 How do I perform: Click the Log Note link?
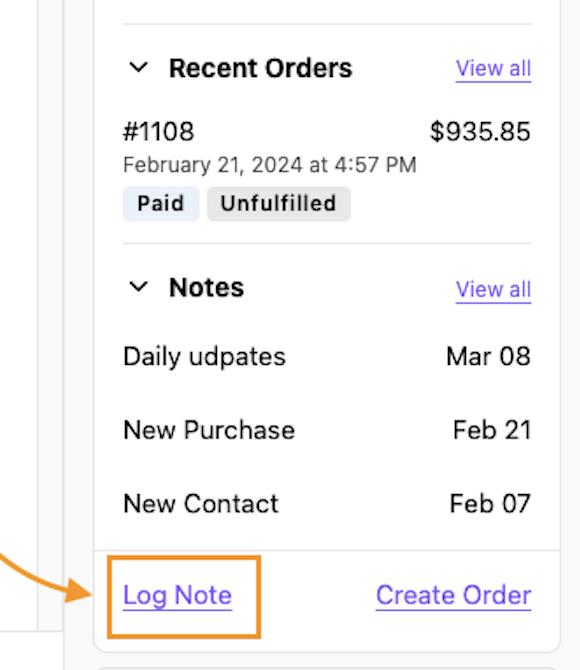click(x=177, y=595)
